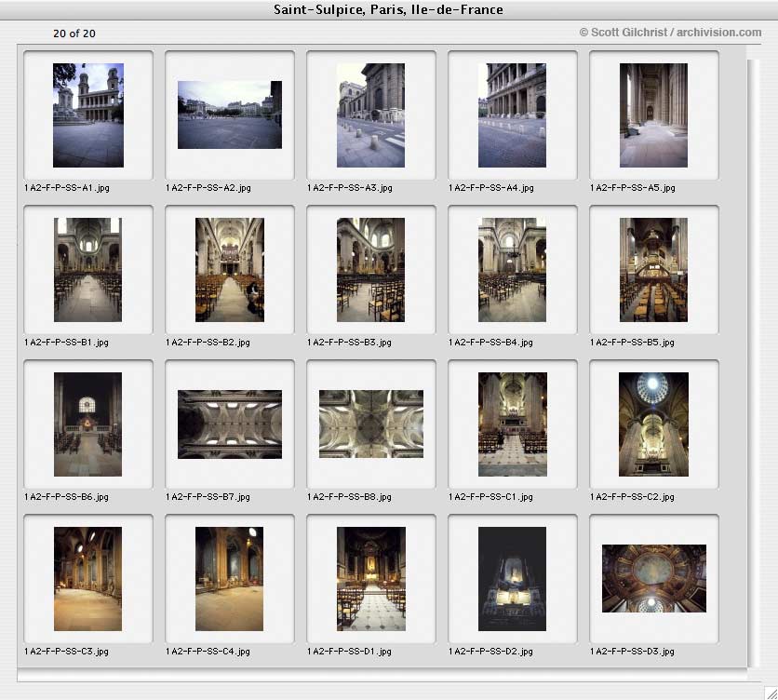
Task: Click filename label 1A2-F-P-SS-A5.jpg
Action: pyautogui.click(x=633, y=188)
